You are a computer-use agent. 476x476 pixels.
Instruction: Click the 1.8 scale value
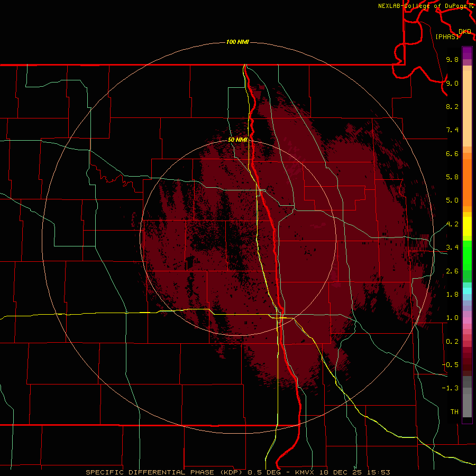pyautogui.click(x=452, y=295)
